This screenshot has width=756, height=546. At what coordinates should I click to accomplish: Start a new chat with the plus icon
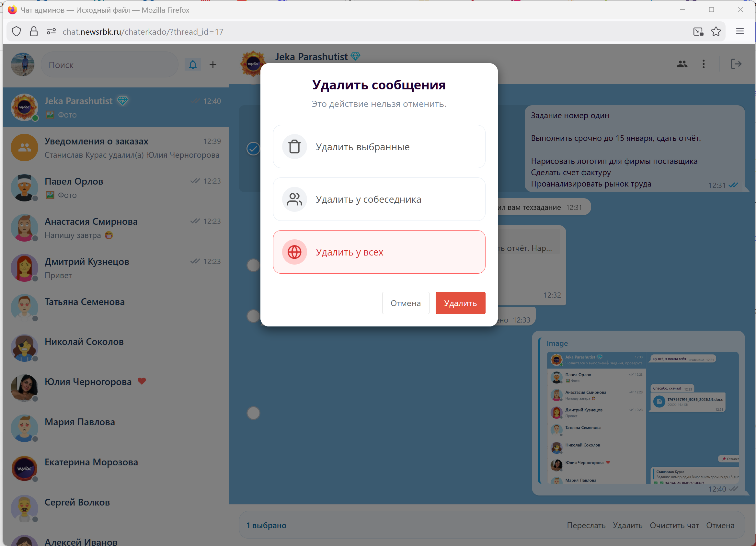click(x=213, y=64)
